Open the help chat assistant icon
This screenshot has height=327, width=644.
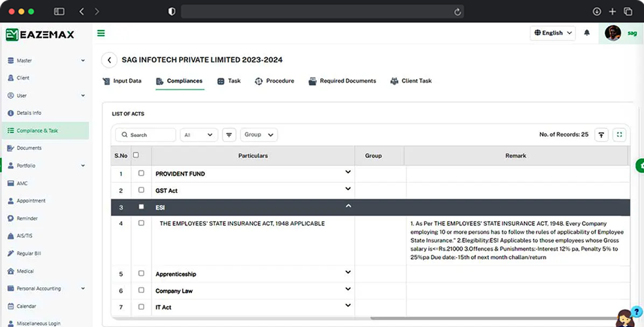click(x=628, y=317)
